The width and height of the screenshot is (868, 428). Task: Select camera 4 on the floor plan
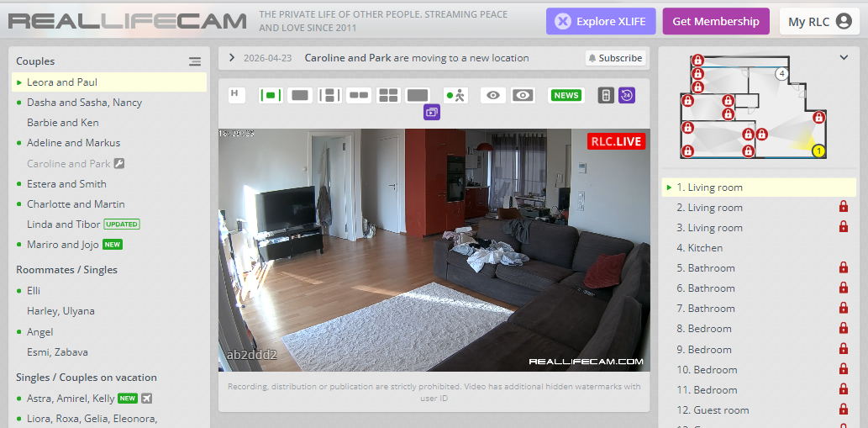[781, 73]
